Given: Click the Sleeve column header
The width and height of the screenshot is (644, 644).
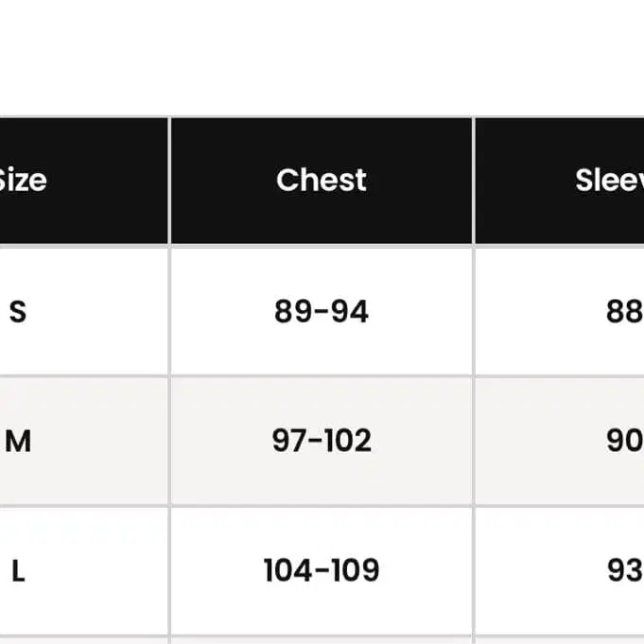Looking at the screenshot, I should click(609, 180).
